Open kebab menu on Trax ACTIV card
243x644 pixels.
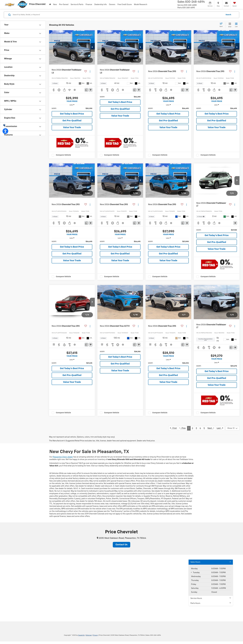point(138,326)
